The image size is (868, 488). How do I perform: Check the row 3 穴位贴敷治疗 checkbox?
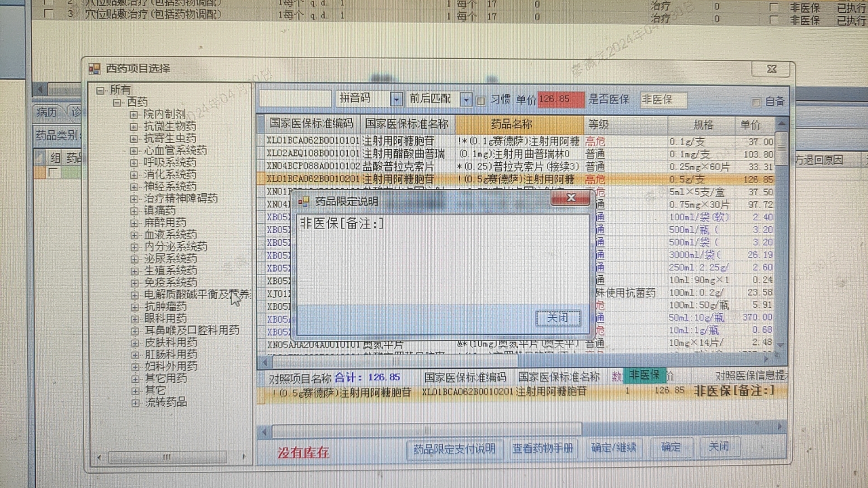tap(48, 14)
